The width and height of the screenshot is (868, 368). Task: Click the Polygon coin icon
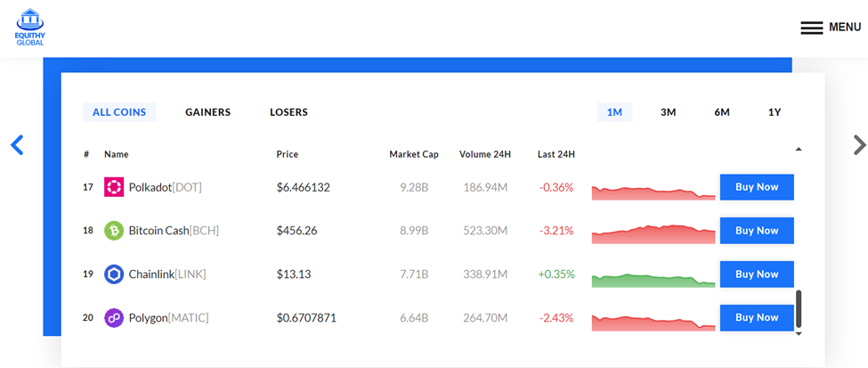pos(114,317)
